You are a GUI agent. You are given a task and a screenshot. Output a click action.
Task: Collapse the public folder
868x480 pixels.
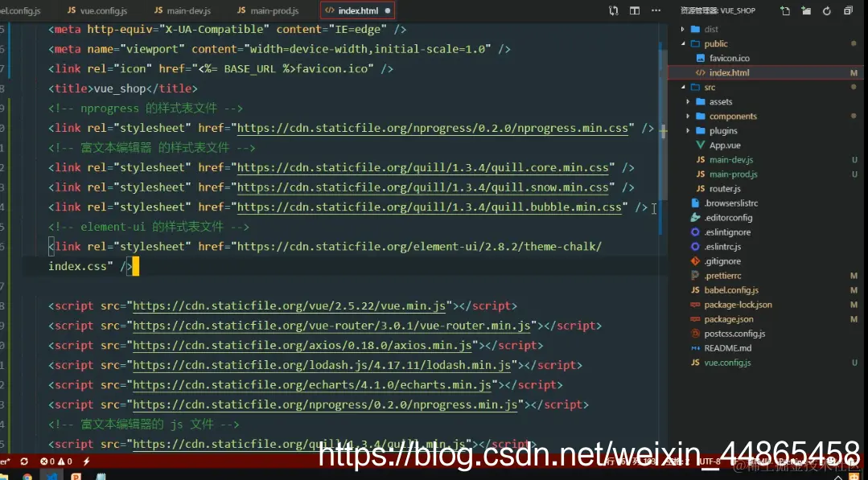(716, 43)
